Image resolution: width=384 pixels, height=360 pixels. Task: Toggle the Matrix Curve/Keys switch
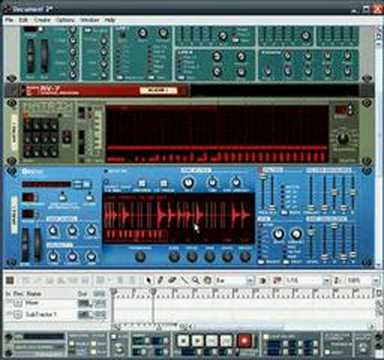pos(81,112)
